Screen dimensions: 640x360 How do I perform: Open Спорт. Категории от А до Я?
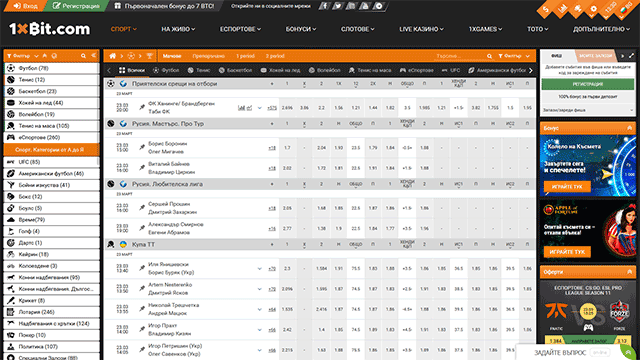(51, 149)
